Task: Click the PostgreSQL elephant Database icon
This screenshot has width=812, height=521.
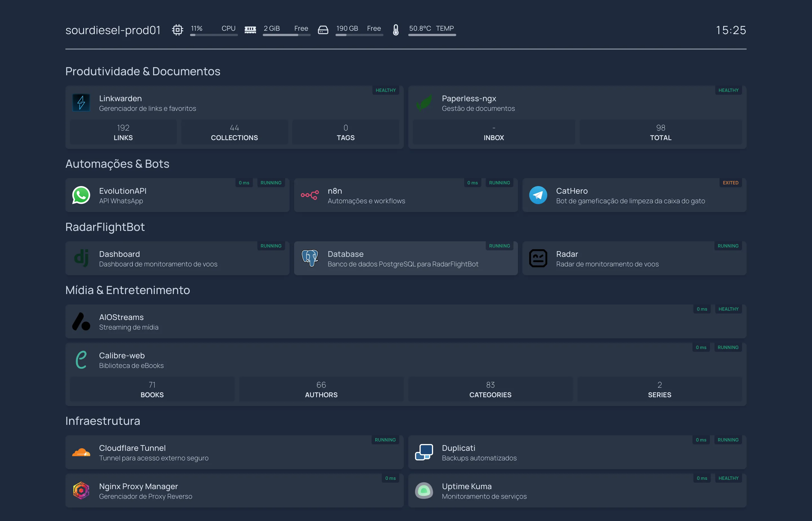Action: [x=310, y=259]
